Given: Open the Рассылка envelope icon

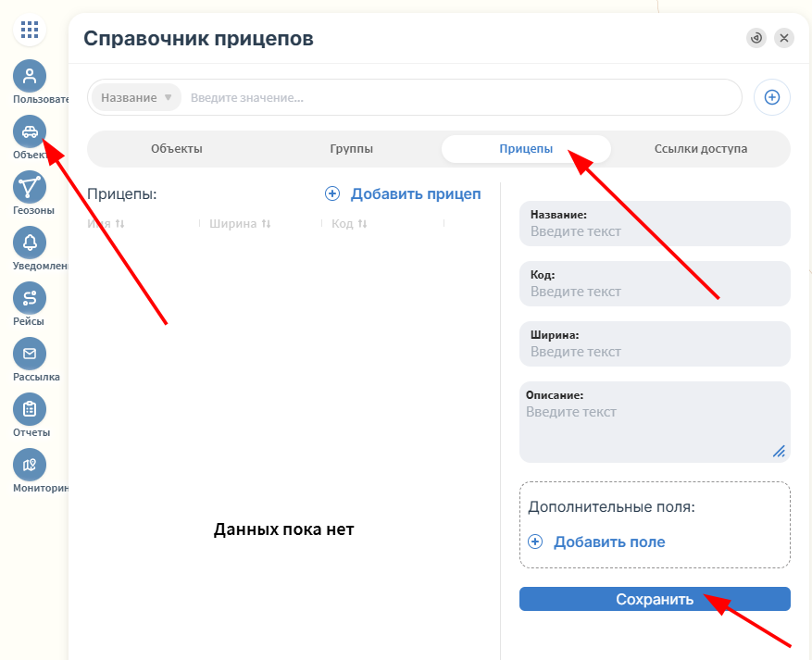Looking at the screenshot, I should coord(30,354).
